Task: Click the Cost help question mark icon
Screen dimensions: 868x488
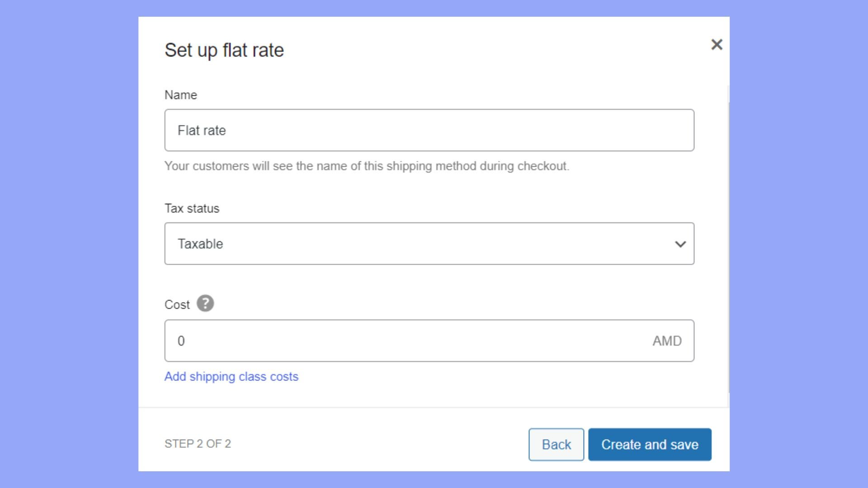Action: [x=205, y=304]
